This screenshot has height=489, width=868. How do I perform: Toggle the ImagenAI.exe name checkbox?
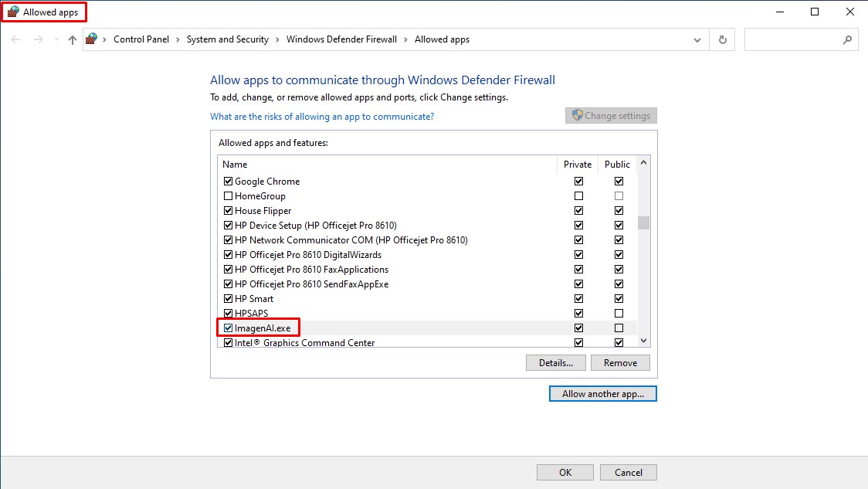coord(228,328)
